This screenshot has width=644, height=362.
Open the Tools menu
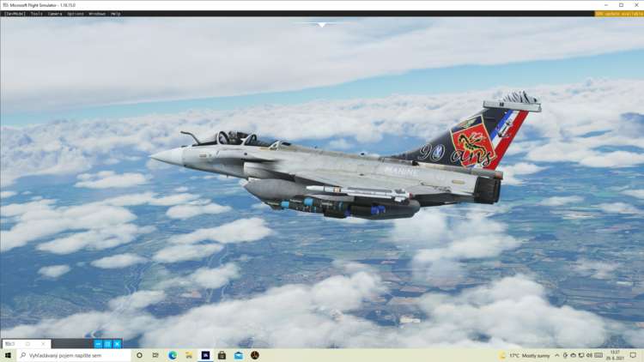pos(36,14)
